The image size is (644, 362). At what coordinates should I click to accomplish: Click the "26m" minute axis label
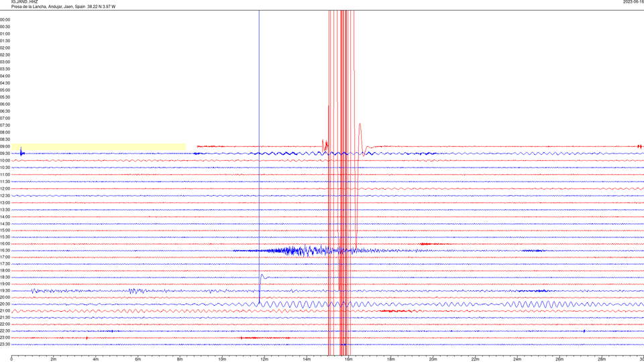559,359
